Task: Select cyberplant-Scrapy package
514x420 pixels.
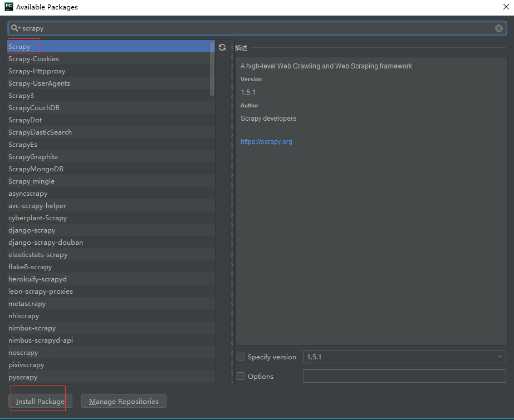Action: pyautogui.click(x=111, y=218)
